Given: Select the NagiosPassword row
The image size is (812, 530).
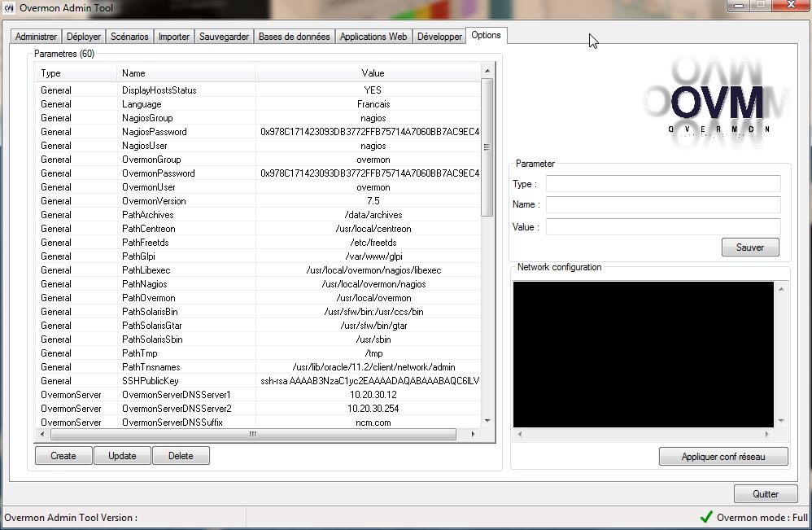Looking at the screenshot, I should point(258,132).
